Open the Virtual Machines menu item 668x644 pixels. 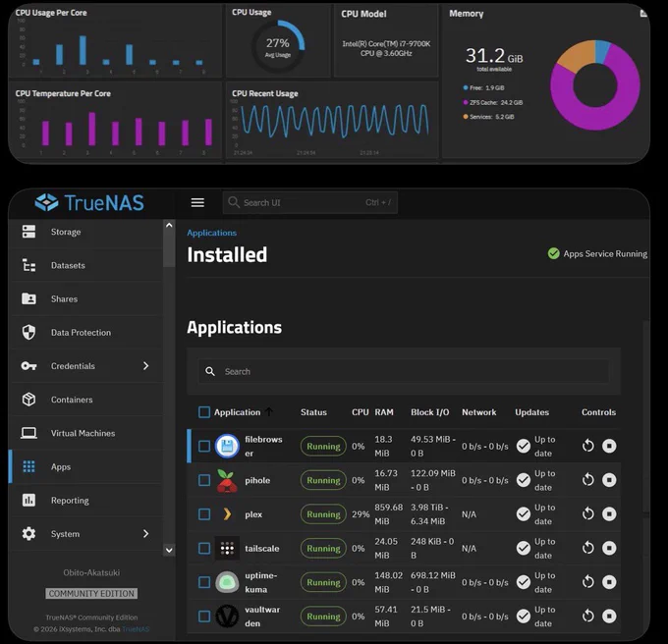[86, 433]
